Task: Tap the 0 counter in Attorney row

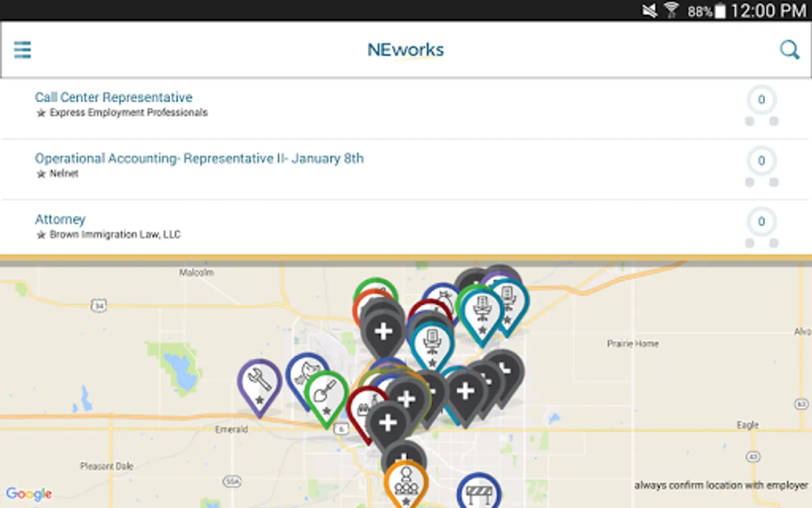Action: 761,222
